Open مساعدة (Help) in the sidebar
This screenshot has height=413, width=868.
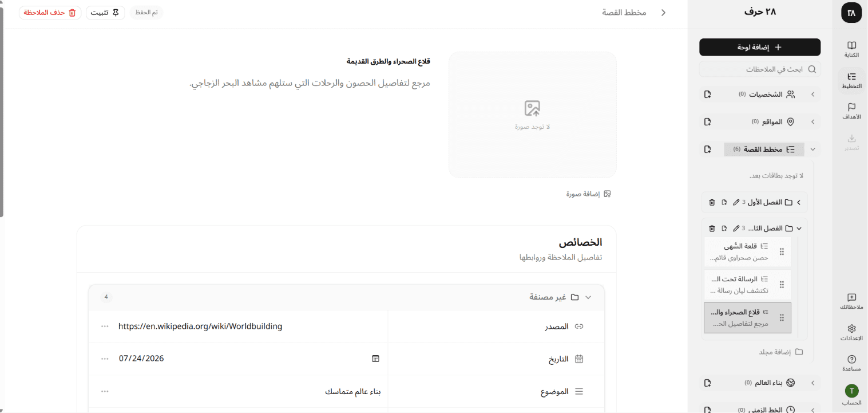(x=851, y=363)
